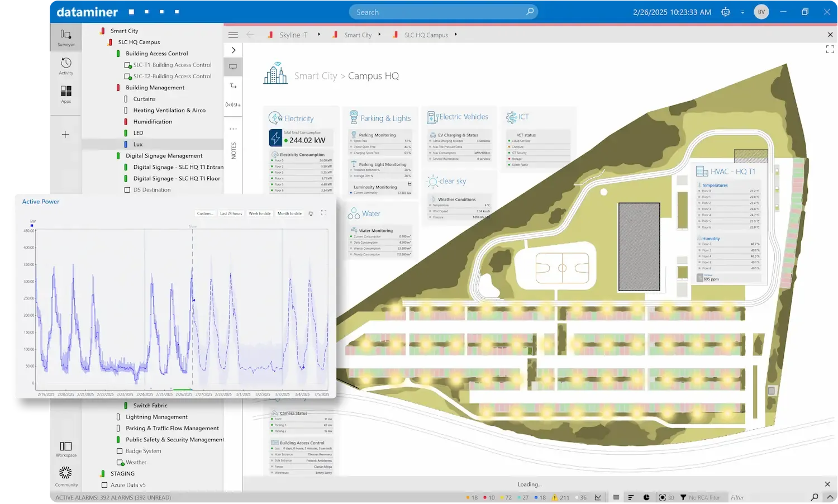The height and width of the screenshot is (504, 838).
Task: Choose the Month to date range button
Action: tap(289, 213)
